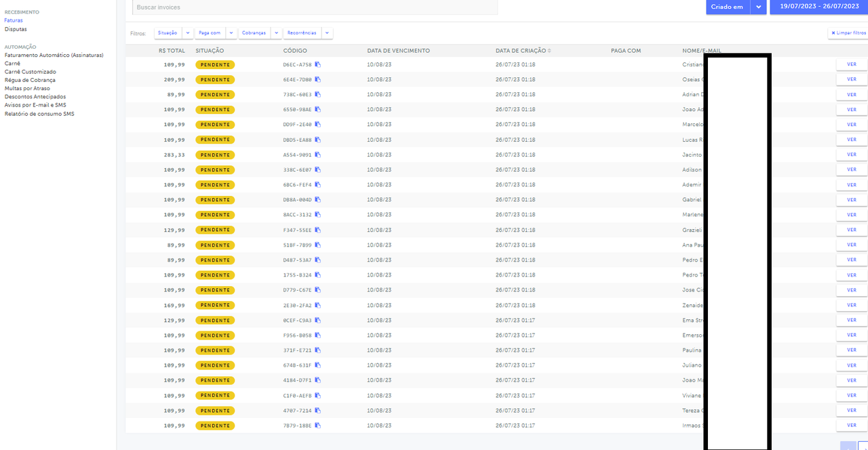Copy invoice code DBD5-EA88
This screenshot has width=868, height=450.
(x=318, y=140)
